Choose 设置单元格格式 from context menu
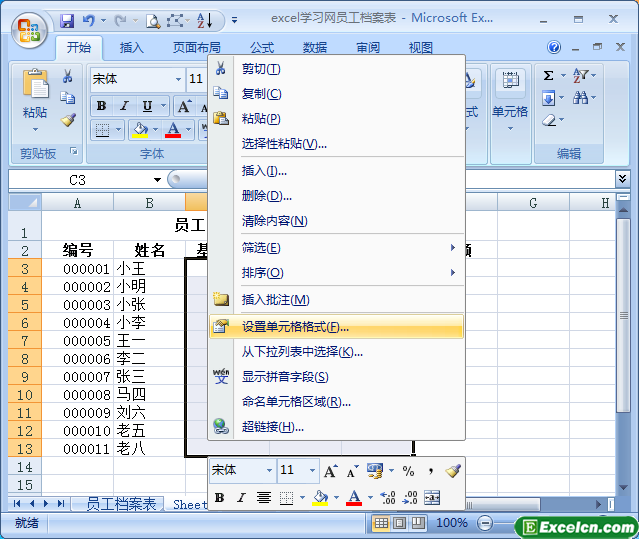 (295, 326)
